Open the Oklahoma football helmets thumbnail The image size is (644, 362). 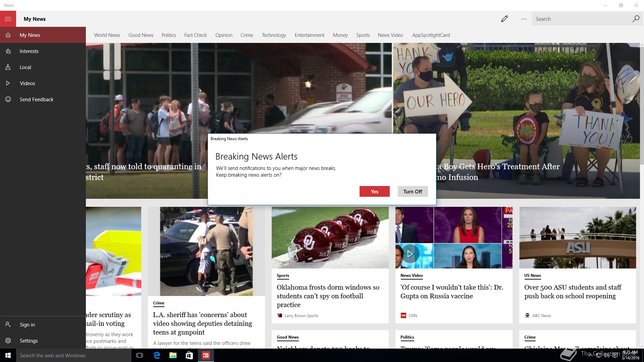pos(330,237)
